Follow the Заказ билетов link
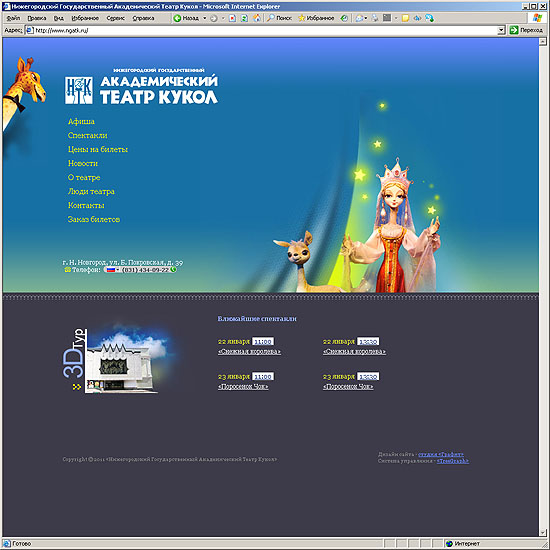Screen dimensions: 550x550 [94, 220]
